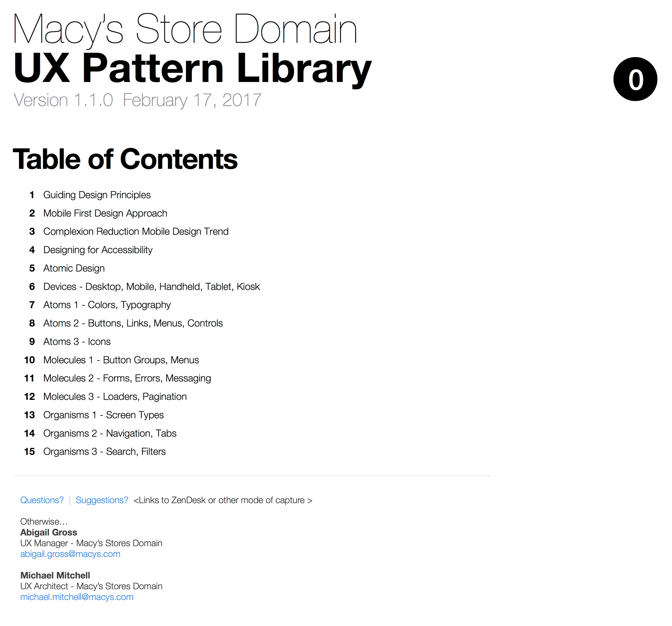This screenshot has height=626, width=672.
Task: Jump to Atomic Design section
Action: pyautogui.click(x=74, y=268)
